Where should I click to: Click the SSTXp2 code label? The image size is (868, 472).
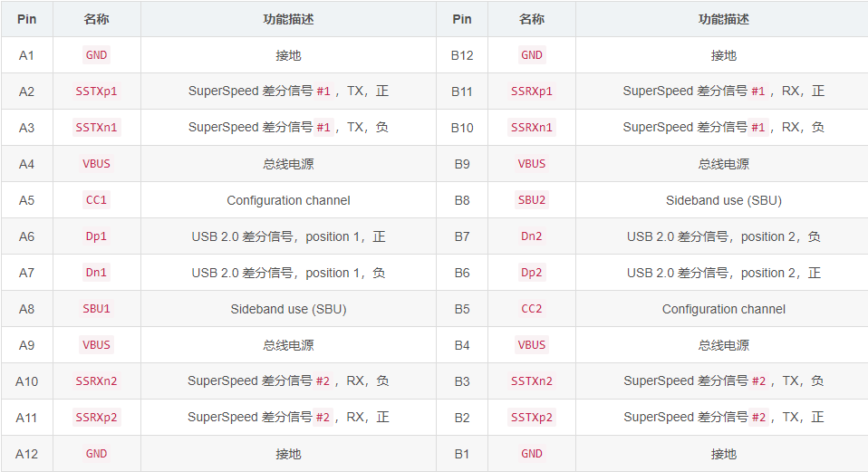click(x=532, y=418)
